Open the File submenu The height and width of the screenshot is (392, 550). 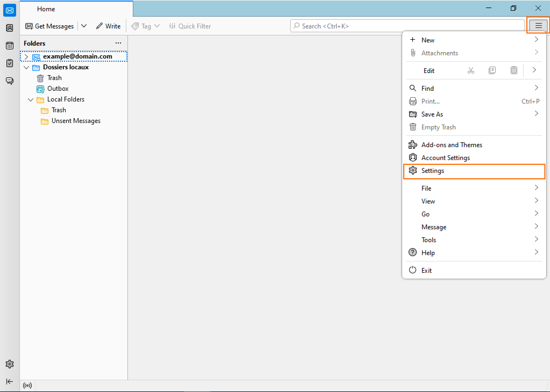click(474, 188)
